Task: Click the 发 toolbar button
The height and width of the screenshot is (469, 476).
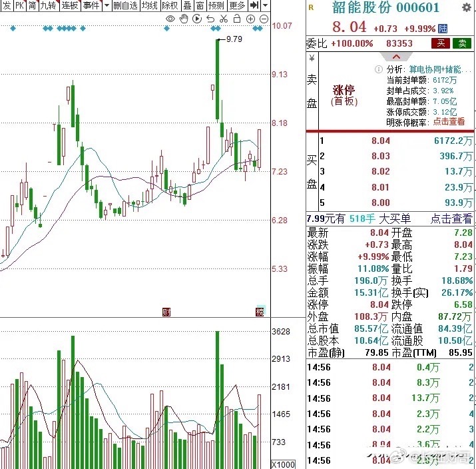Action: click(7, 5)
